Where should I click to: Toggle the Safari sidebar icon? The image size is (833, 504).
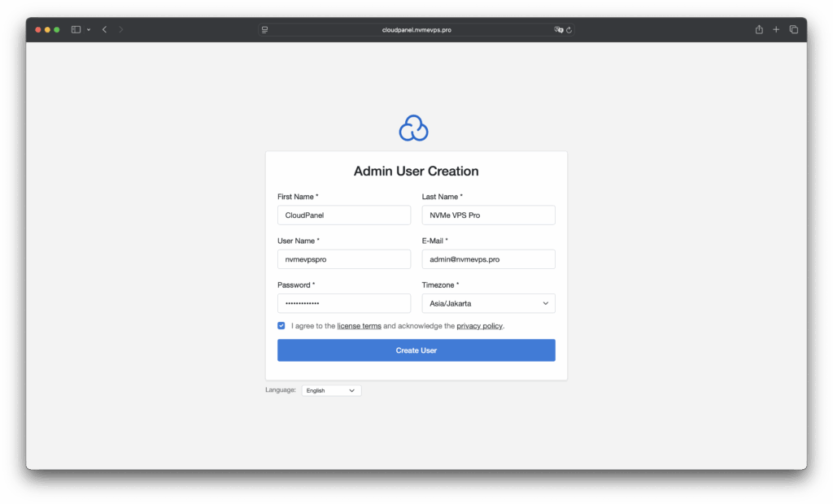click(x=76, y=29)
